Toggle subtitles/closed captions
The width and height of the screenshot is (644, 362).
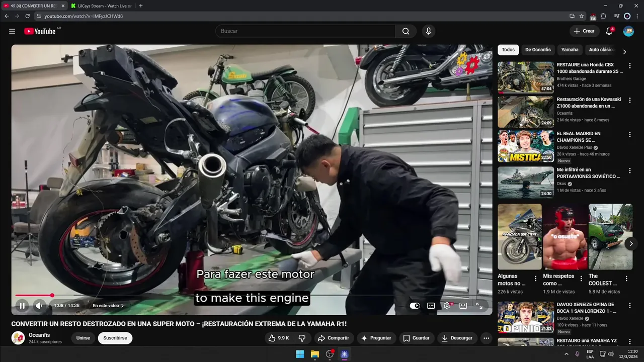(x=431, y=306)
